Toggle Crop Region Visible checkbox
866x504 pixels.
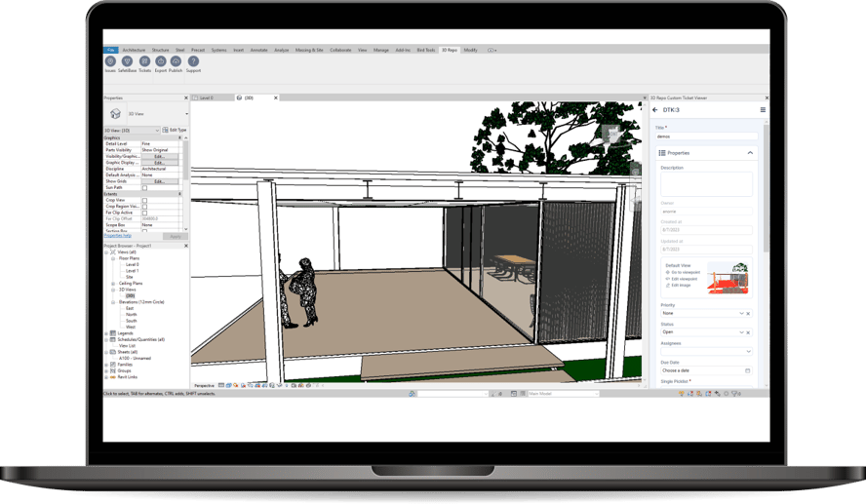click(x=144, y=207)
